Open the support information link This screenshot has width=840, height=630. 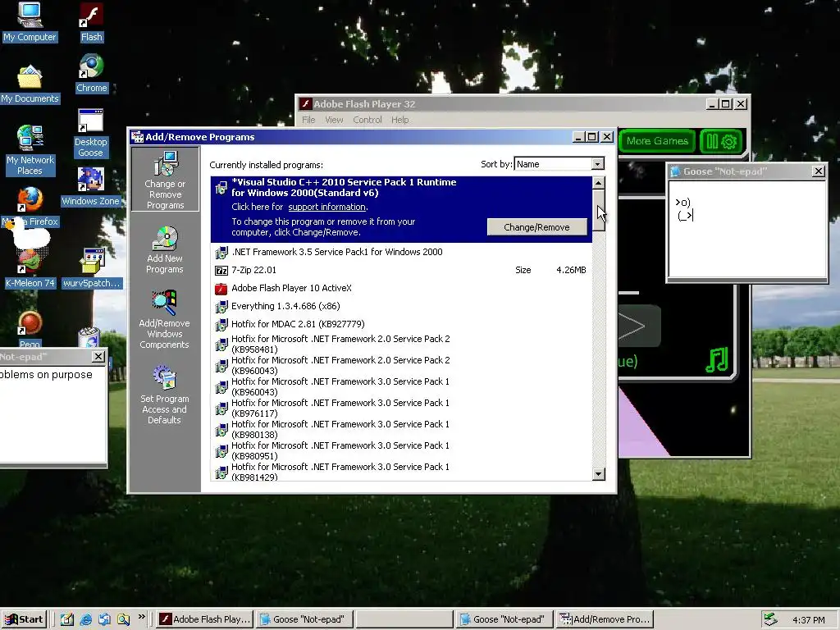pos(326,207)
